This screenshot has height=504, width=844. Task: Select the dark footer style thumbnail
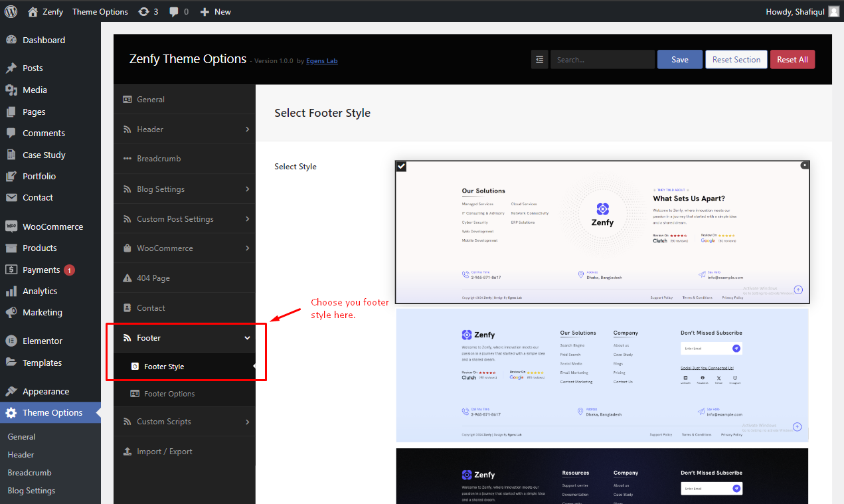(602, 476)
